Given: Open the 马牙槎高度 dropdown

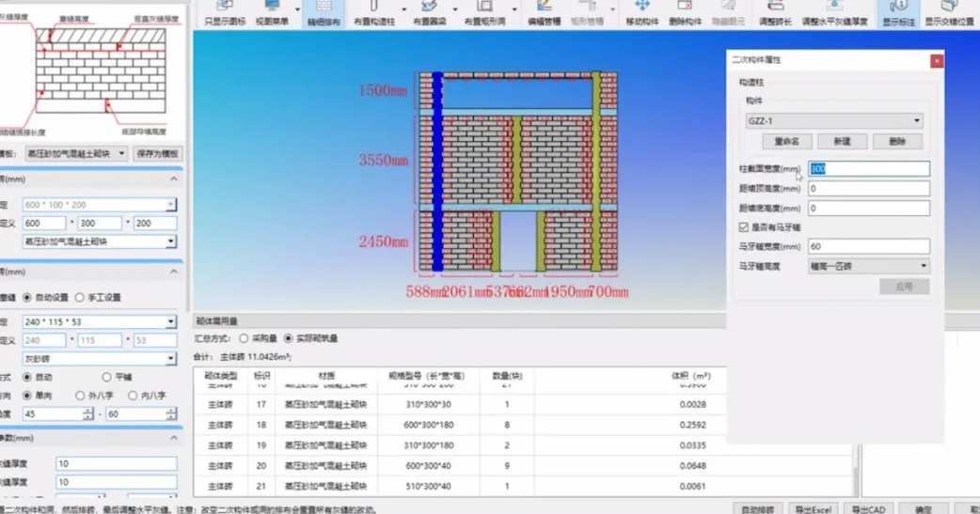Looking at the screenshot, I should pyautogui.click(x=868, y=266).
